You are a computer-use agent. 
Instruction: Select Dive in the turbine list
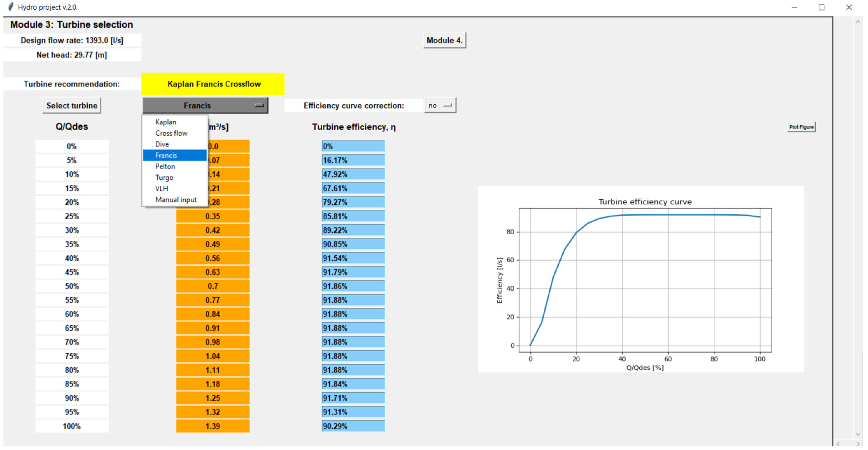click(162, 144)
